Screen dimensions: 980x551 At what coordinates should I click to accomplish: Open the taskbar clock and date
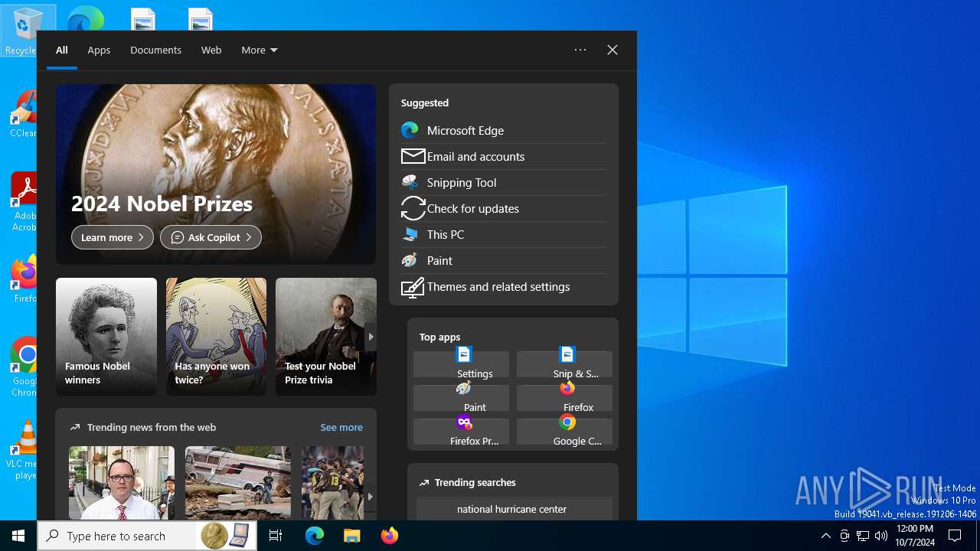[x=915, y=536]
